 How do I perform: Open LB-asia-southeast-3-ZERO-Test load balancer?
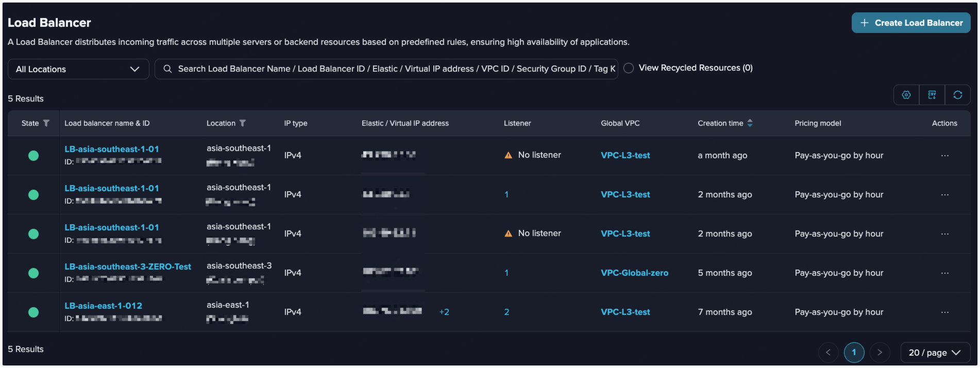[x=127, y=266]
